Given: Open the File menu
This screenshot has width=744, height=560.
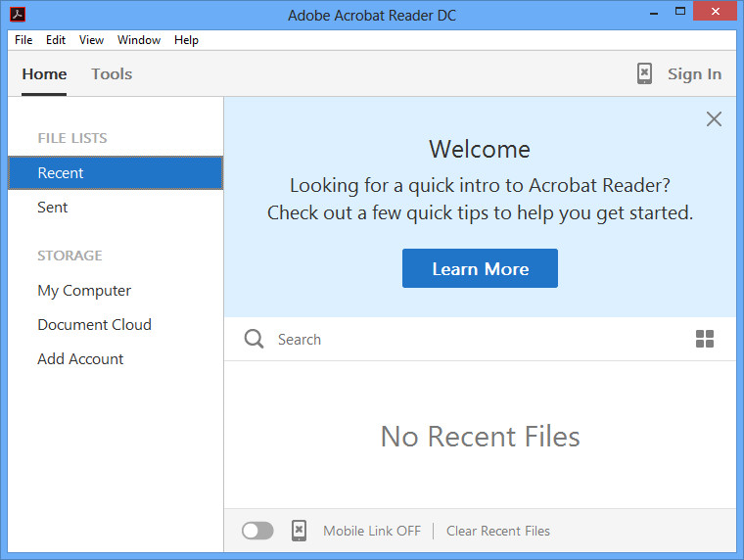Looking at the screenshot, I should 23,40.
